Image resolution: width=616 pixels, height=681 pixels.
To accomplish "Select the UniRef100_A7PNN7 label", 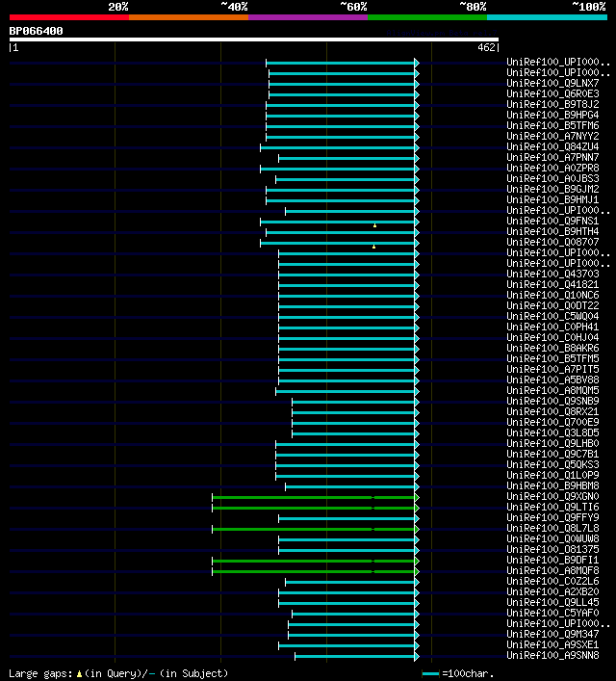I will pos(552,157).
